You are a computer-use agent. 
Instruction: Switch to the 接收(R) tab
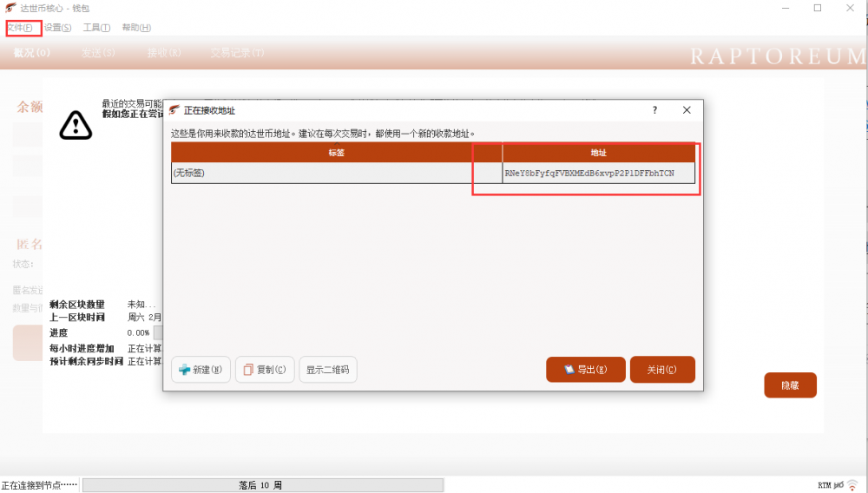pos(164,53)
